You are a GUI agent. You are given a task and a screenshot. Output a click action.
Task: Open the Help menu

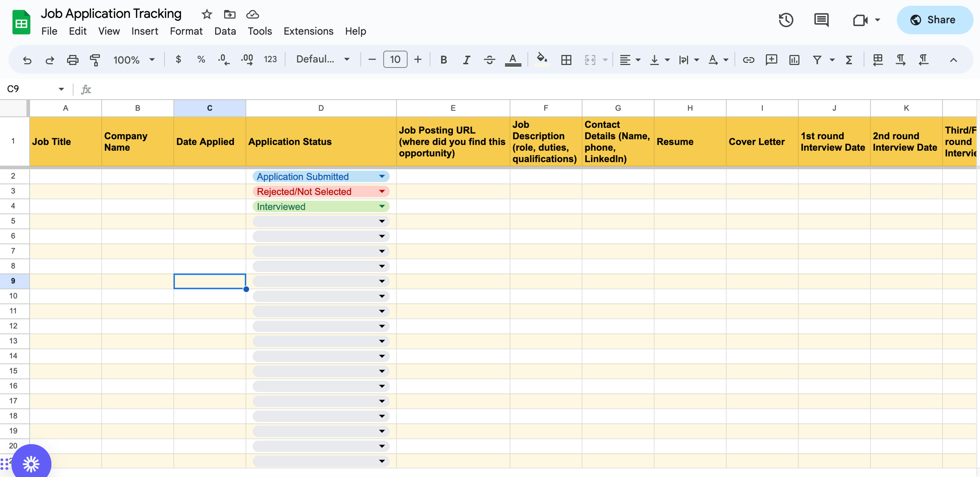point(355,31)
